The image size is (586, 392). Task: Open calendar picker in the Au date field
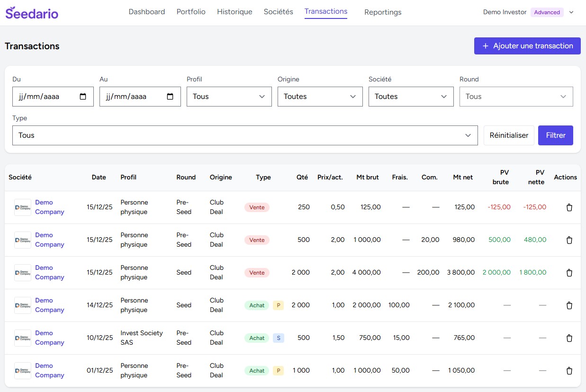[x=170, y=97]
